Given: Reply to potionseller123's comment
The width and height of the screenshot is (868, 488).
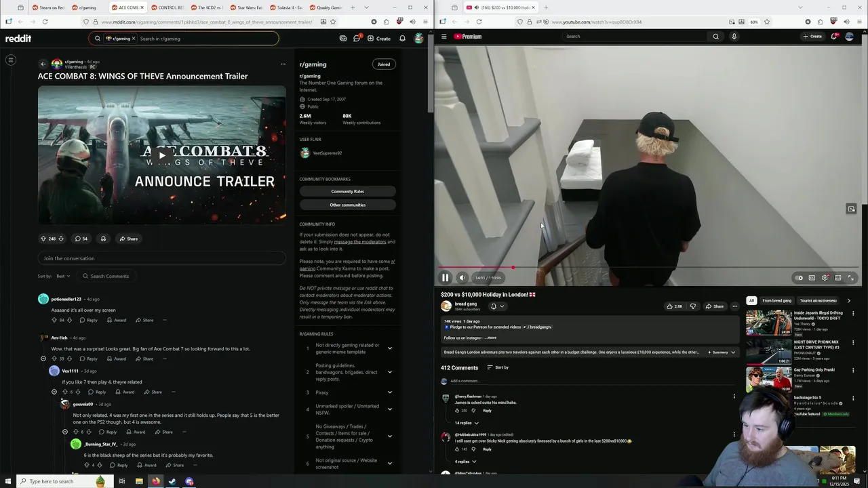Looking at the screenshot, I should (x=88, y=320).
